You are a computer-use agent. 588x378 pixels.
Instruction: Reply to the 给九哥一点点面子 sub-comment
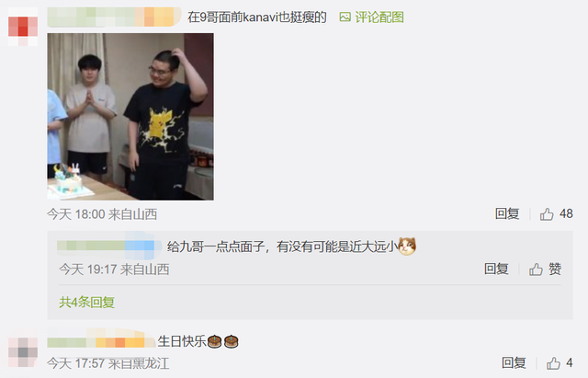pyautogui.click(x=496, y=269)
